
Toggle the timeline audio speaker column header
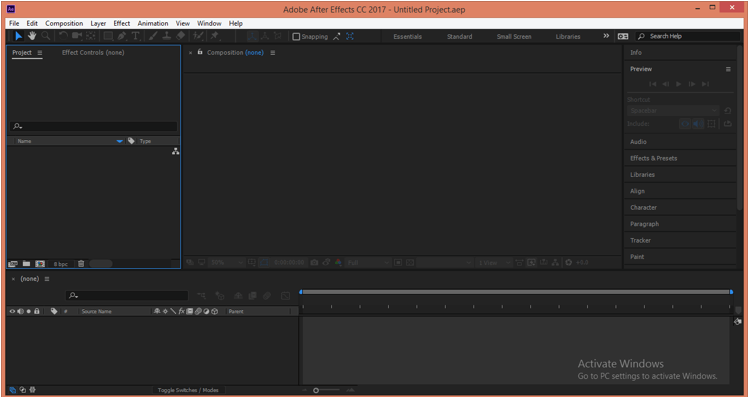tap(21, 312)
